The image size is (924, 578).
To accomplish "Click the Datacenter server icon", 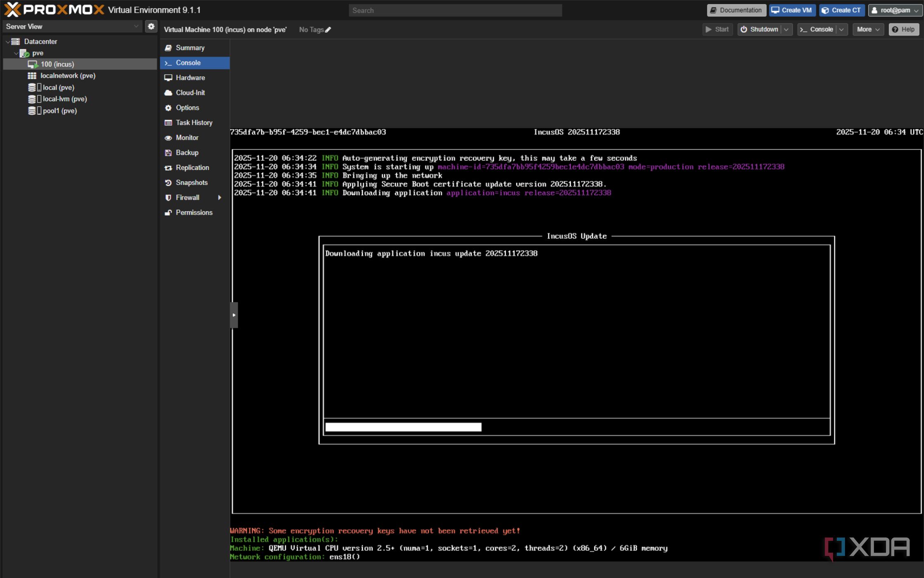I will coord(16,42).
